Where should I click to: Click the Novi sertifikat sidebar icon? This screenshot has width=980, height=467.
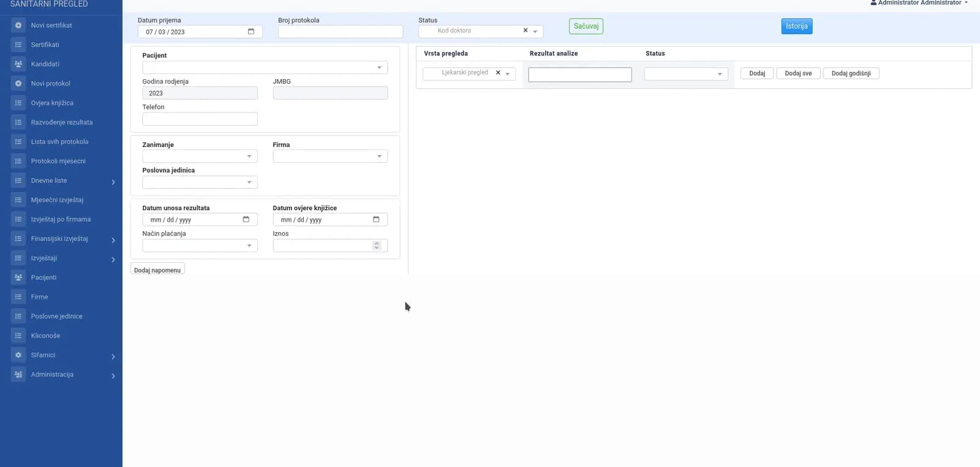[18, 25]
